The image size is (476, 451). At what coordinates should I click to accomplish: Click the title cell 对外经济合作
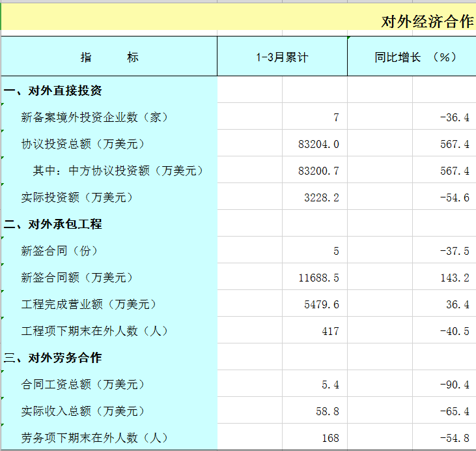427,22
